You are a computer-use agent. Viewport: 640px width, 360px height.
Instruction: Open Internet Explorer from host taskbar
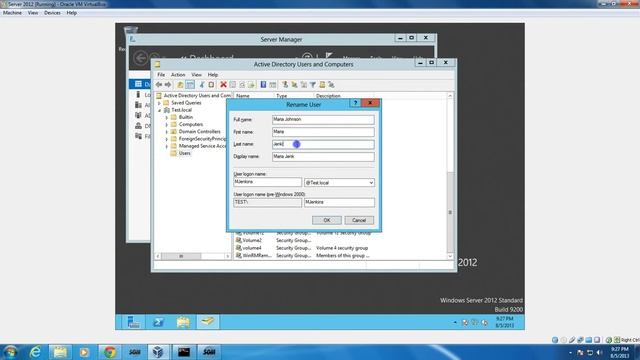coord(36,352)
